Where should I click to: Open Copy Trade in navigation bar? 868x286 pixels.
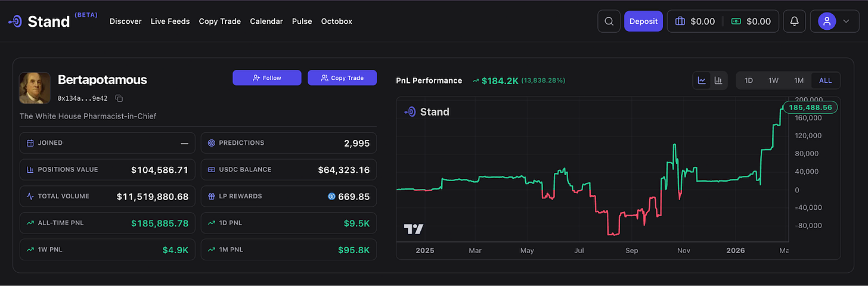click(x=220, y=21)
